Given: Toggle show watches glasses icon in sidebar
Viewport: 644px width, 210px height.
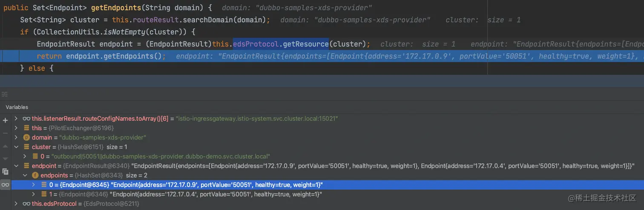Looking at the screenshot, I should click(5, 184).
